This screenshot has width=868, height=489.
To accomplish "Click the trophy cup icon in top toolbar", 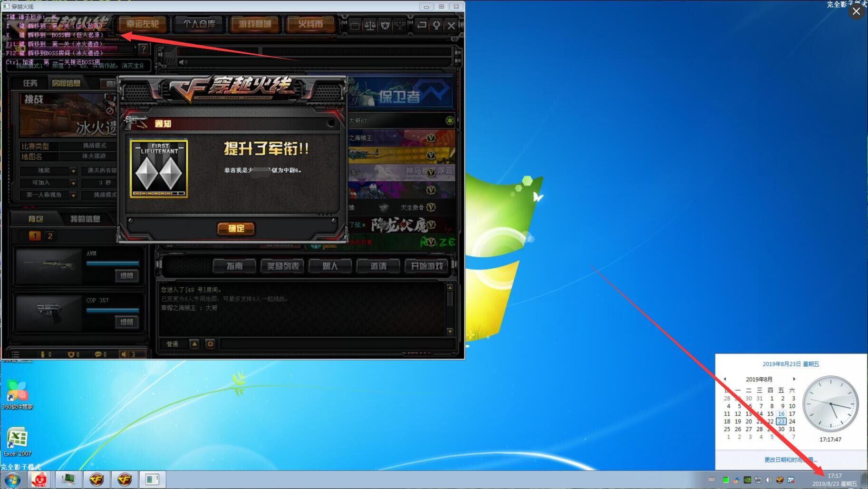I will point(400,25).
